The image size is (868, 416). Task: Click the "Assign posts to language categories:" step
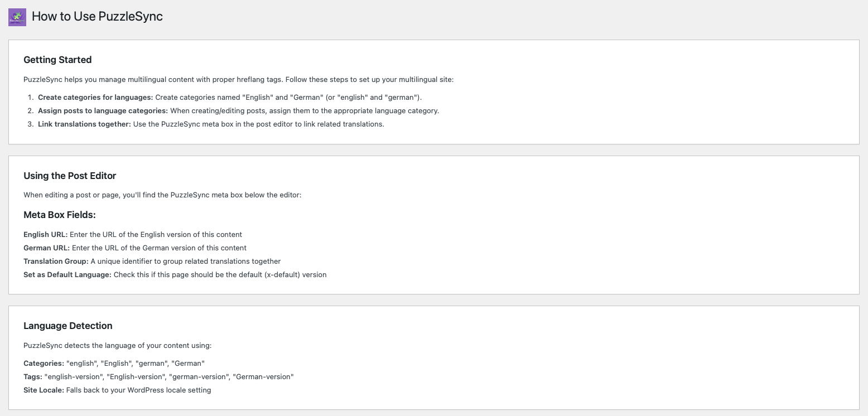click(103, 111)
